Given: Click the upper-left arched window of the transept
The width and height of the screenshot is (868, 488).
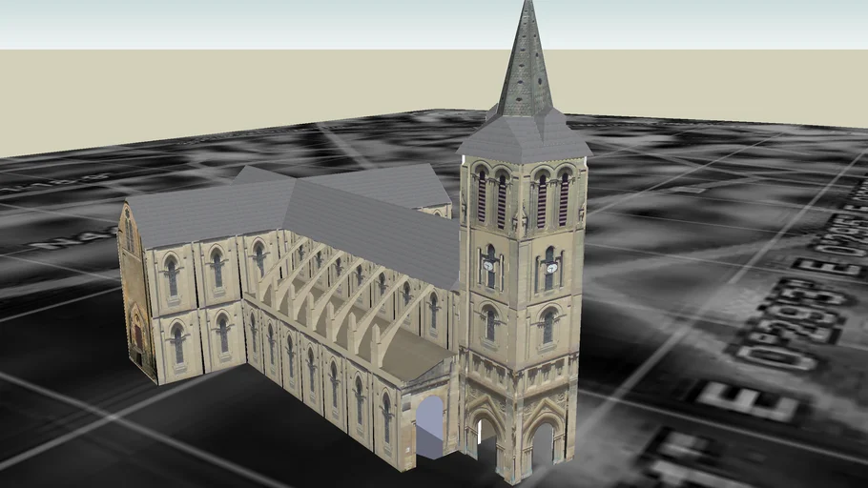Looking at the screenshot, I should (x=172, y=274).
